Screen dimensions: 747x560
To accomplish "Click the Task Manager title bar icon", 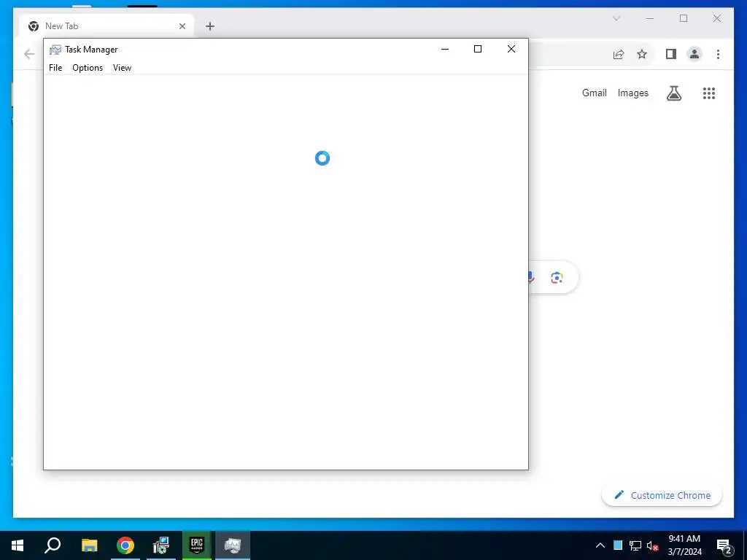I will 55,50.
